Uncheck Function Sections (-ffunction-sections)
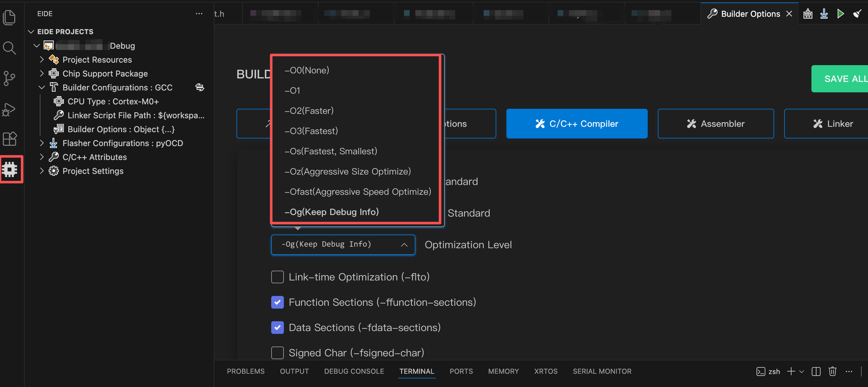This screenshot has height=387, width=868. 277,302
